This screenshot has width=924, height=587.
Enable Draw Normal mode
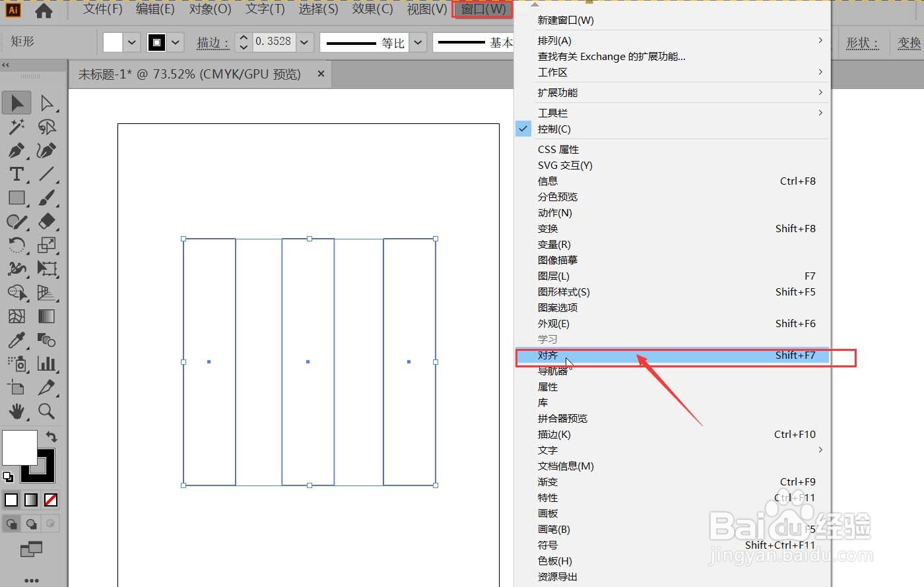tap(12, 524)
